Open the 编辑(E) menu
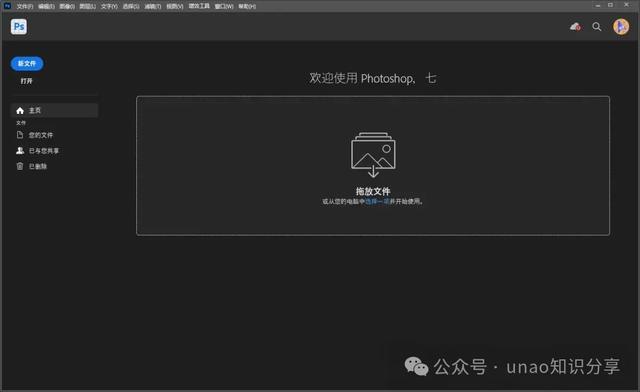Viewport: 640px width, 392px height. [46, 7]
